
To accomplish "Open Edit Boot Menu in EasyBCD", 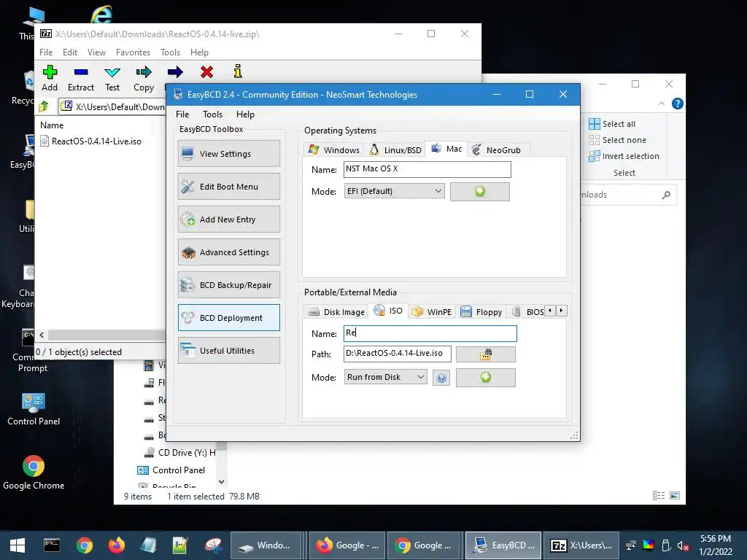I will [228, 186].
